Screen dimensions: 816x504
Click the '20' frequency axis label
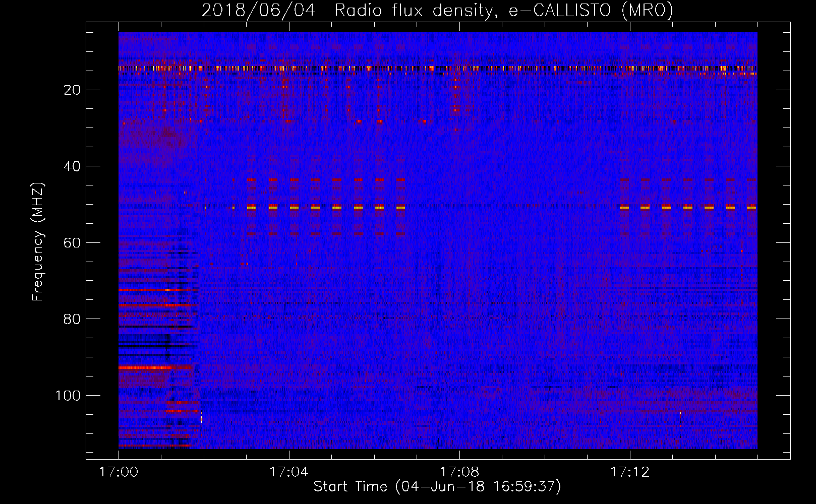[72, 90]
